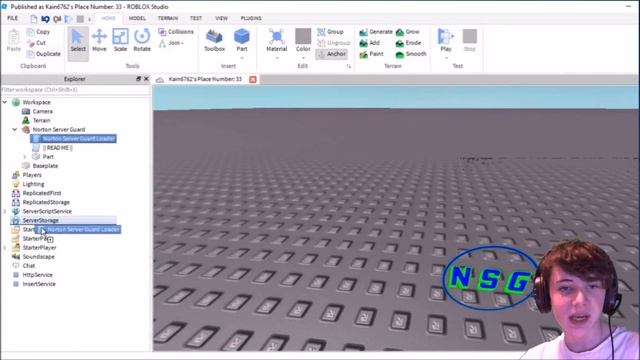The image size is (640, 360).
Task: Group the selected objects
Action: pyautogui.click(x=331, y=31)
